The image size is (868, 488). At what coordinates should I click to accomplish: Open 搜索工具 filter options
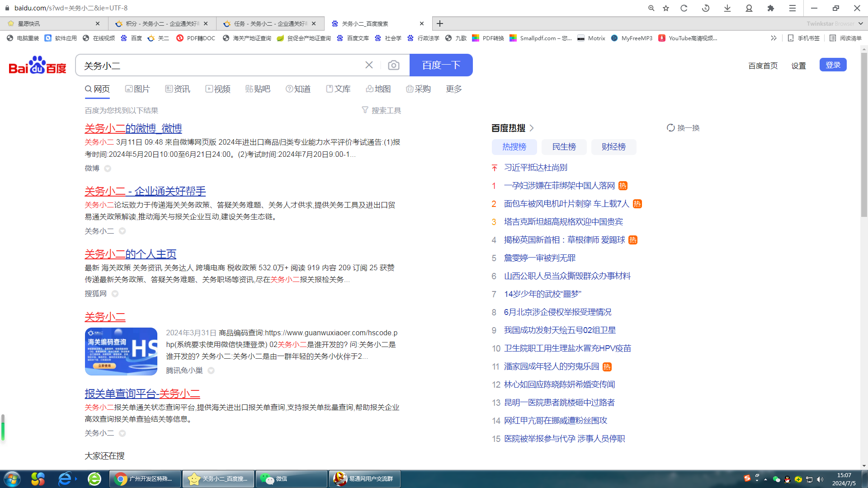[x=382, y=111]
